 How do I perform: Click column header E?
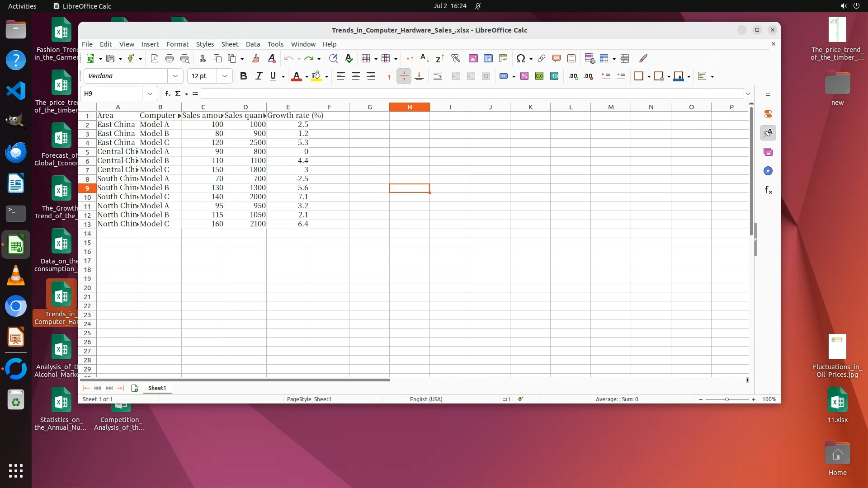click(x=288, y=107)
